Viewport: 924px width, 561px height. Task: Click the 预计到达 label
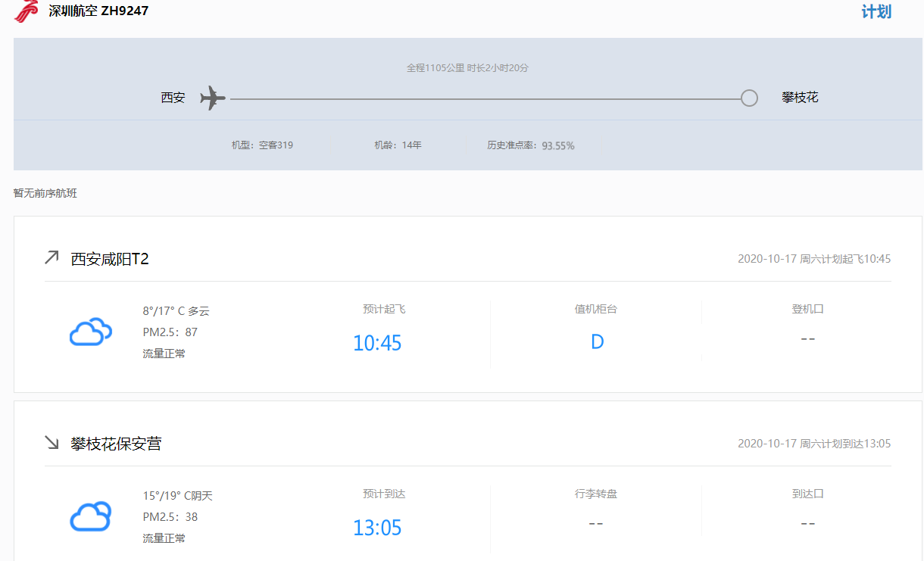pos(384,494)
